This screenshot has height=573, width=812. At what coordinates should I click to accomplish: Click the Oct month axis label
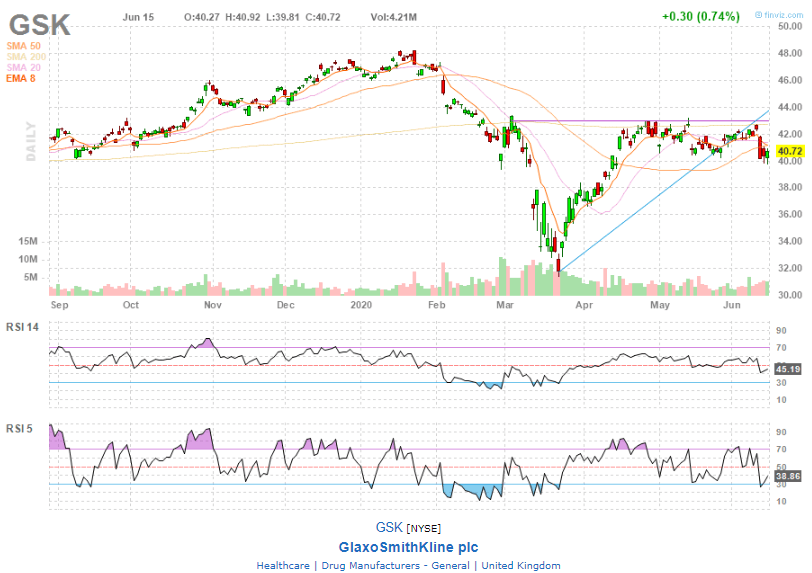point(131,305)
